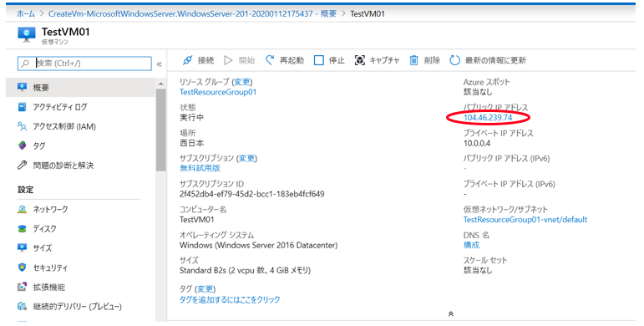Open サイズ settings item
Viewport: 644px width, 326px height.
[x=80, y=248]
